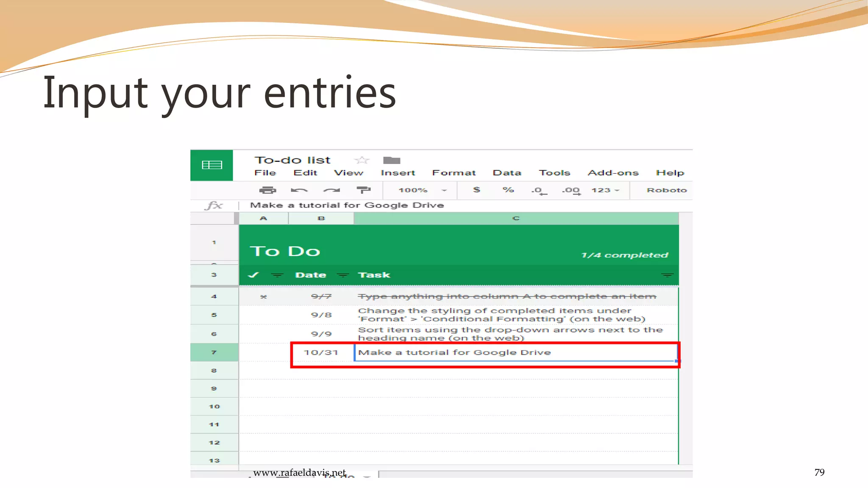Click the undo arrow icon

coord(299,190)
